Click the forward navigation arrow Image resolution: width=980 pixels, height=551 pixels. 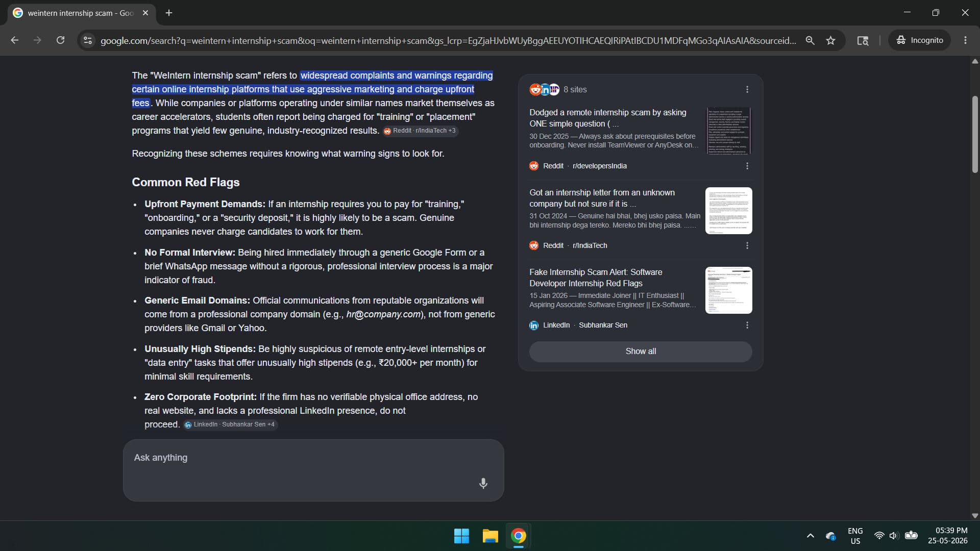pyautogui.click(x=37, y=40)
